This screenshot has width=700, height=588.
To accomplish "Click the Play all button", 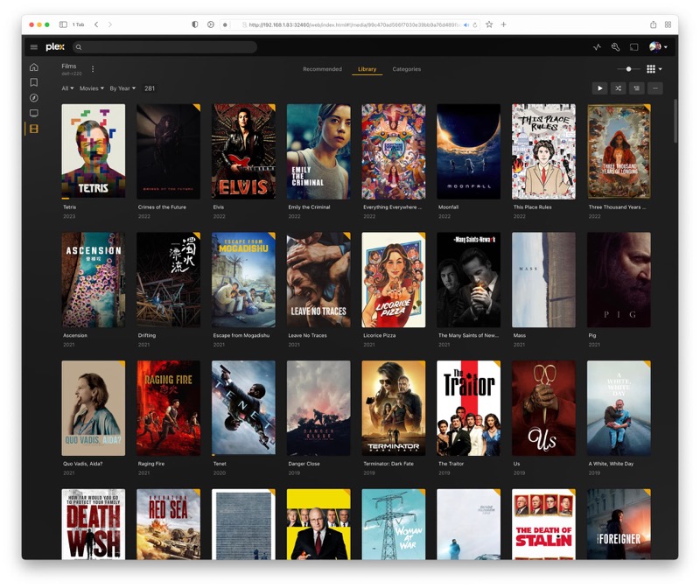I will tap(599, 88).
